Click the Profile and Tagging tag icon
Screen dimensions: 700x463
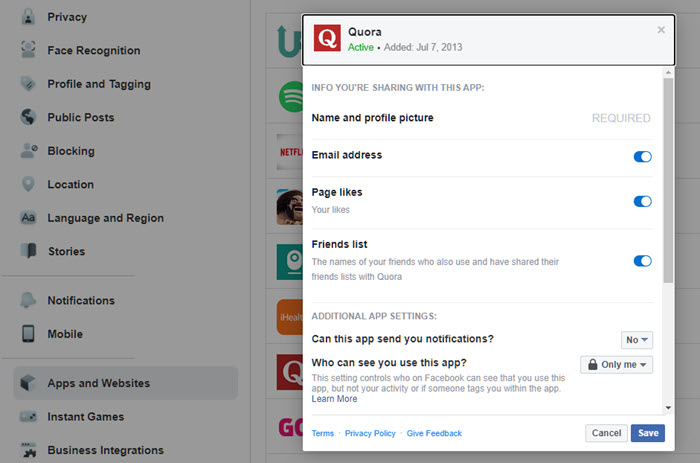[x=28, y=83]
